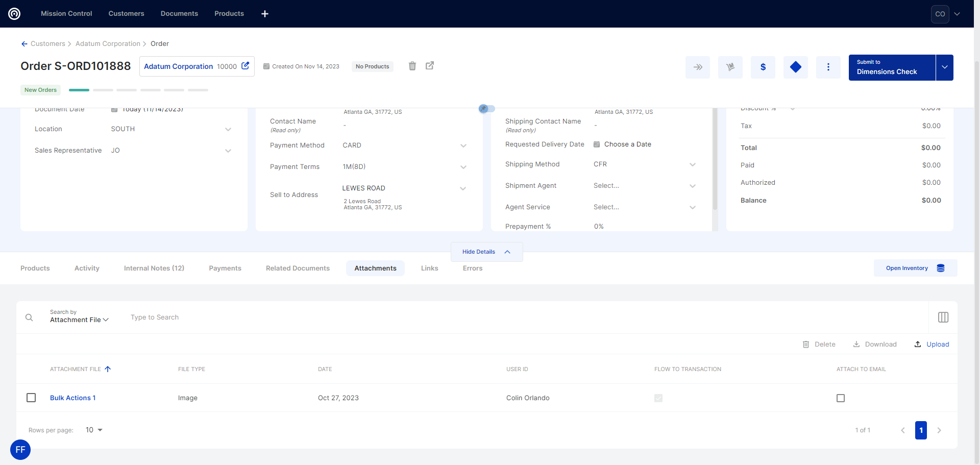Open the Shipping Method dropdown
Image resolution: width=980 pixels, height=465 pixels.
click(692, 164)
